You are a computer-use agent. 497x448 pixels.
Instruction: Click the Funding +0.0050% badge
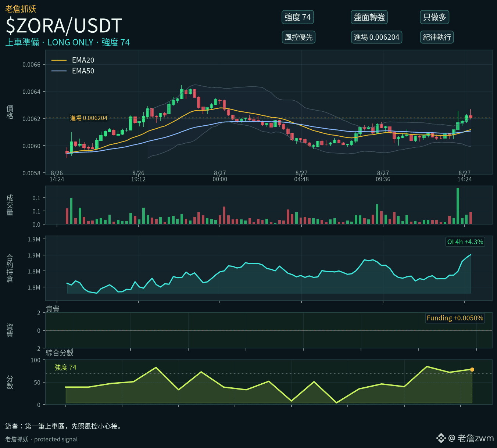click(x=455, y=318)
